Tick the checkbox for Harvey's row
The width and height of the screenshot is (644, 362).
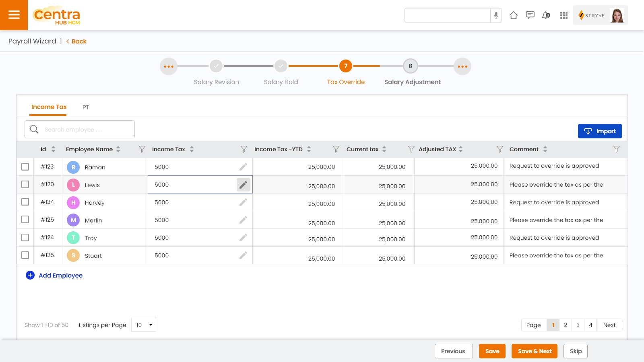[x=25, y=202]
